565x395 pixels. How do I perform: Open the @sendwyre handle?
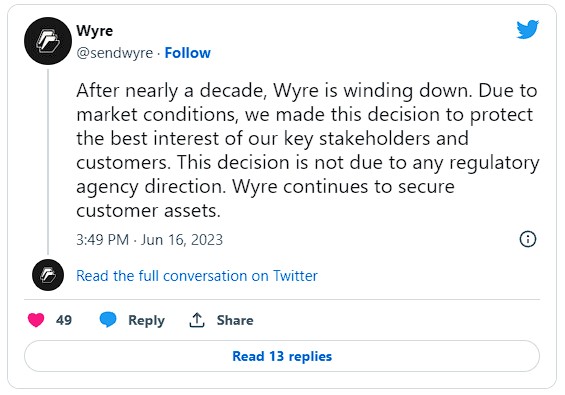click(x=115, y=53)
